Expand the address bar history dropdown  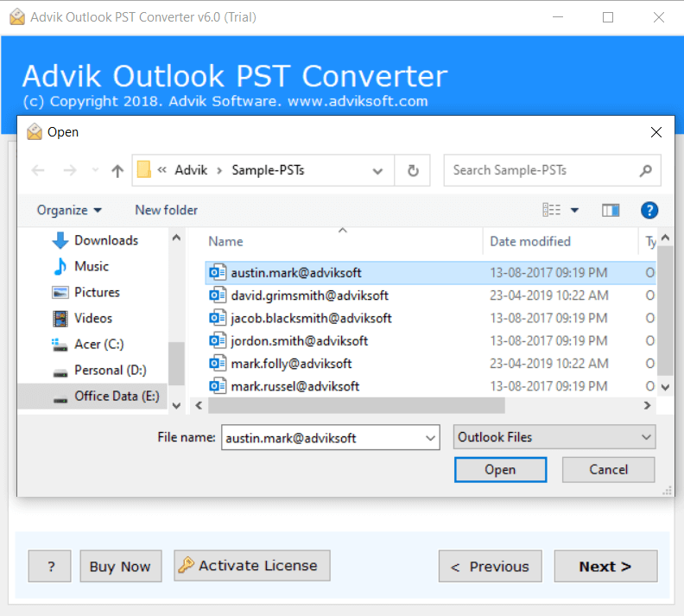(x=377, y=170)
